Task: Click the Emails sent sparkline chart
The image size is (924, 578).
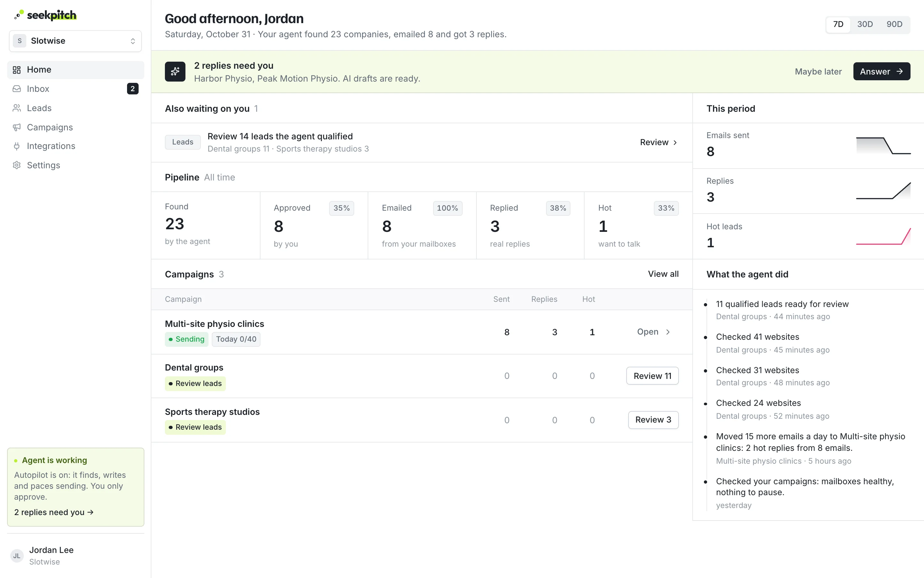Action: coord(883,146)
